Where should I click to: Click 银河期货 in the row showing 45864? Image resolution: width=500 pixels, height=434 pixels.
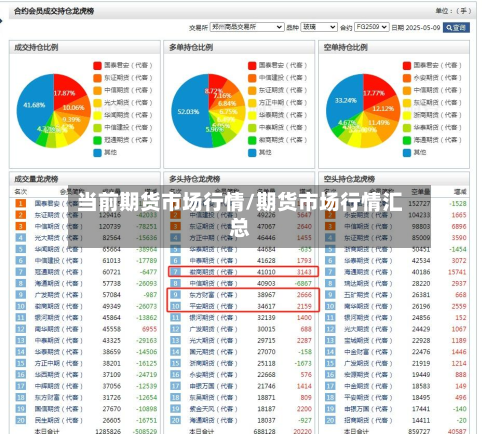[59, 318]
